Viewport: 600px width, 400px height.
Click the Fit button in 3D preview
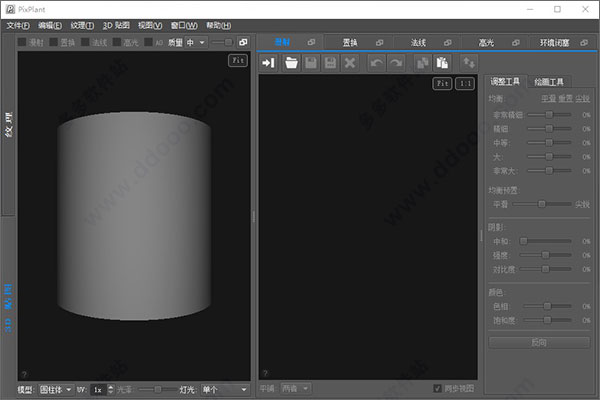point(238,60)
